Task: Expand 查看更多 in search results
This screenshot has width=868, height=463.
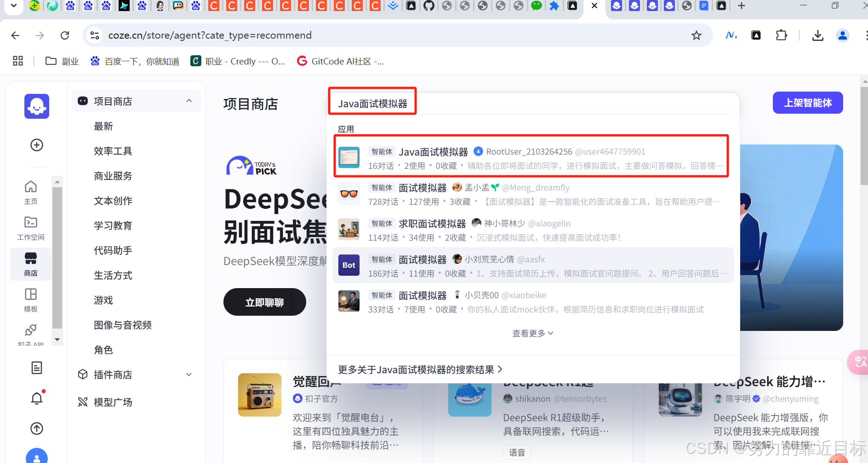Action: [x=533, y=333]
